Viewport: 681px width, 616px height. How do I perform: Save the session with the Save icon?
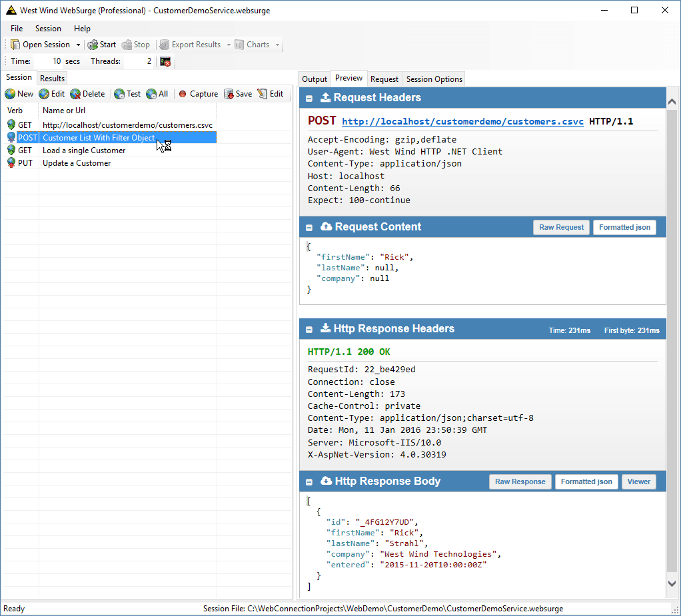pos(229,94)
